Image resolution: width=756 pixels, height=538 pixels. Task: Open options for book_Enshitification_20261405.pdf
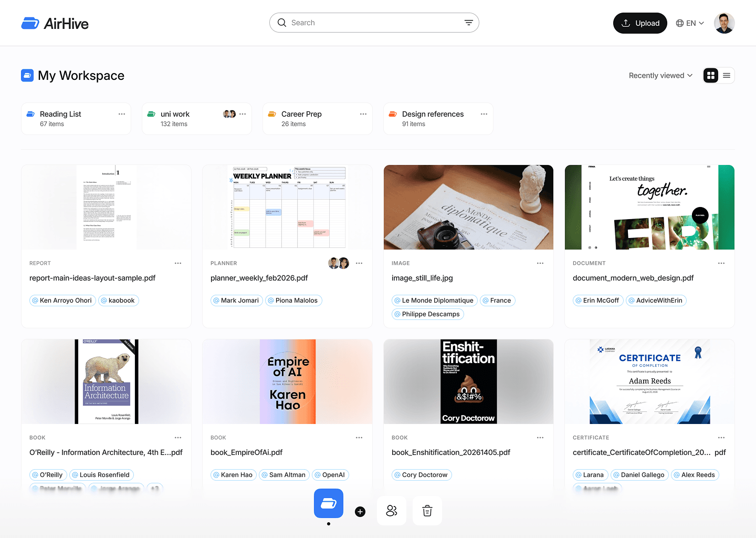tap(540, 438)
